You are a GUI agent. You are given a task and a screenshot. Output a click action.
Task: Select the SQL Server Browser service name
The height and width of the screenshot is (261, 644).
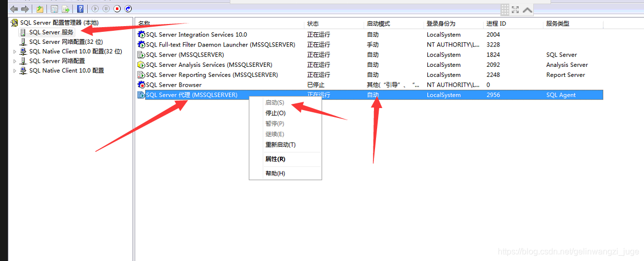173,85
